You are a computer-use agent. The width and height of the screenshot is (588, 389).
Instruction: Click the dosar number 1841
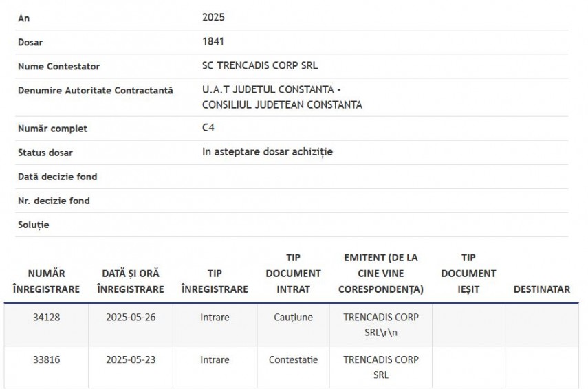(213, 41)
